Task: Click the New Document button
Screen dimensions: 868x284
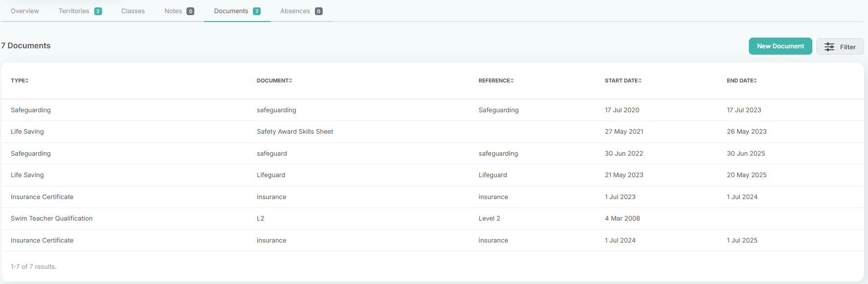Action: coord(780,46)
